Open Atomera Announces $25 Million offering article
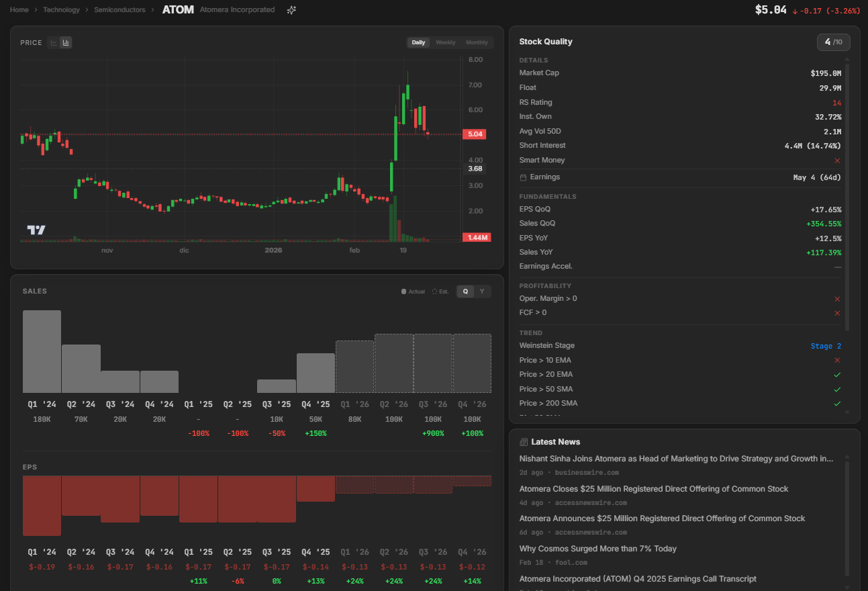868x591 pixels. point(662,518)
